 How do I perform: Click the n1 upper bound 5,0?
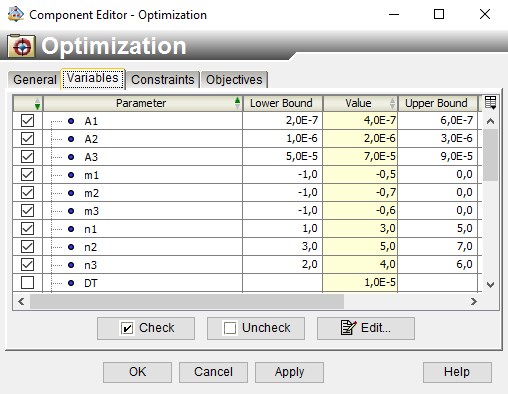438,228
